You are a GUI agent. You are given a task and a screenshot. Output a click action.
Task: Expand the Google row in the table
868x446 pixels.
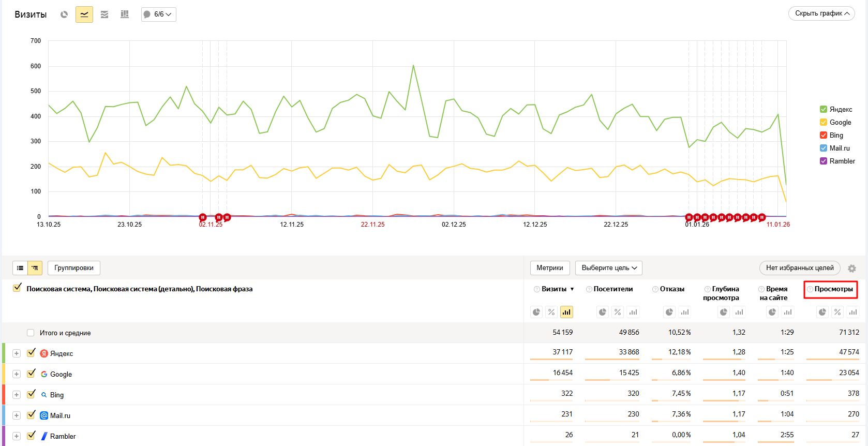[x=17, y=374]
